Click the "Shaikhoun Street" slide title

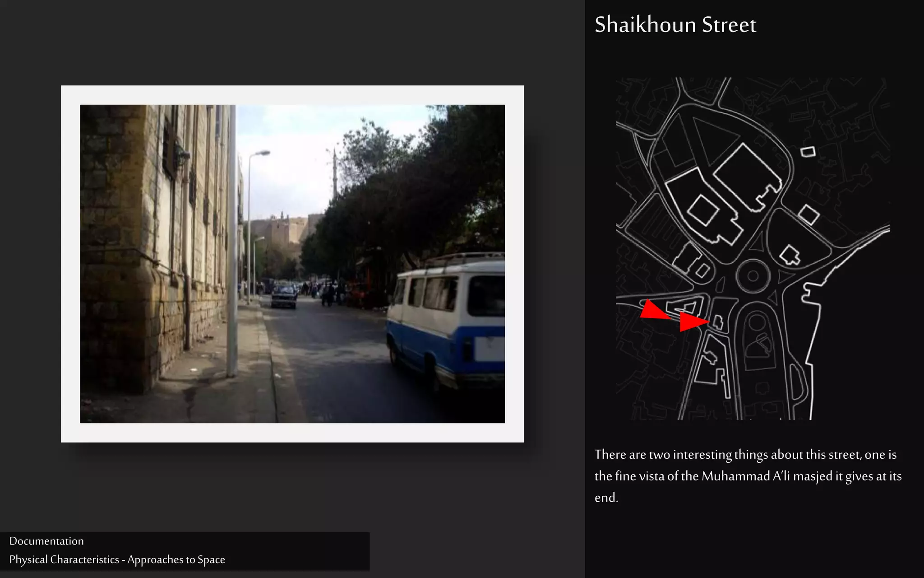click(x=675, y=25)
